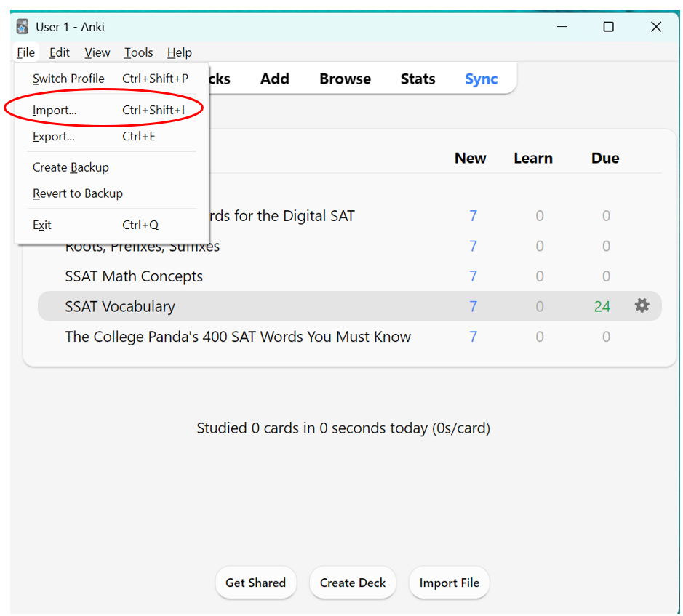Choose Create Backup menu entry

tap(111, 167)
